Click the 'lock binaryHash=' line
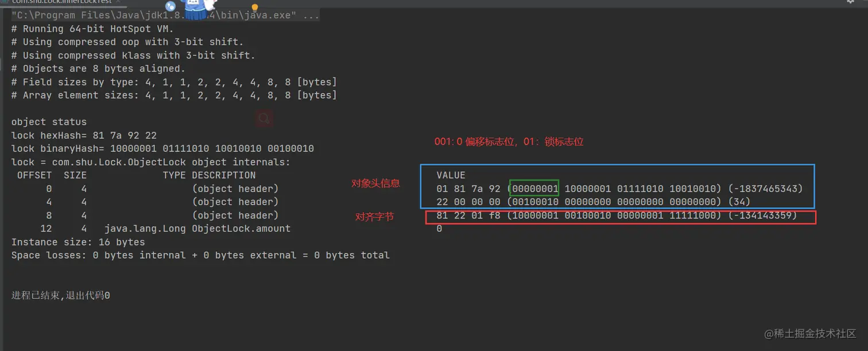Viewport: 868px width, 351px height. (162, 149)
